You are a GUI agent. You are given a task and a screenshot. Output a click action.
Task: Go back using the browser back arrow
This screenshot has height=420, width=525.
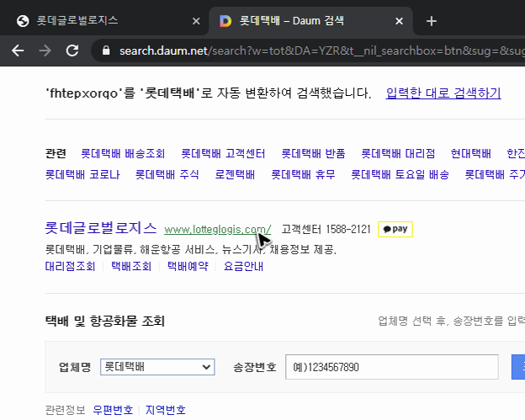click(x=18, y=51)
